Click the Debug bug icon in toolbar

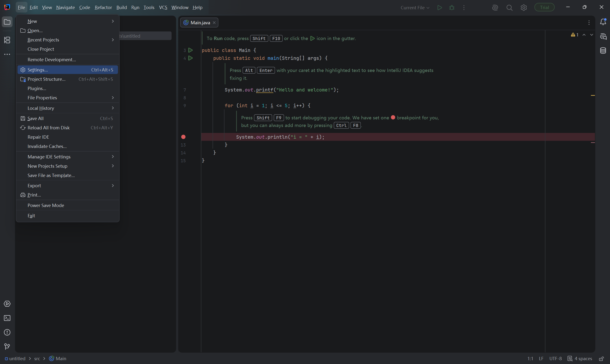coord(452,8)
